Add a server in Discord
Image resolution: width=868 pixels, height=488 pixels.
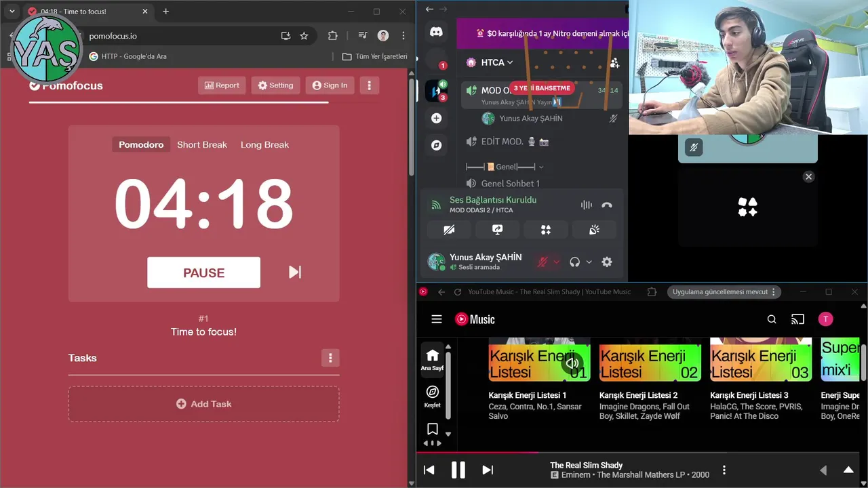[437, 119]
